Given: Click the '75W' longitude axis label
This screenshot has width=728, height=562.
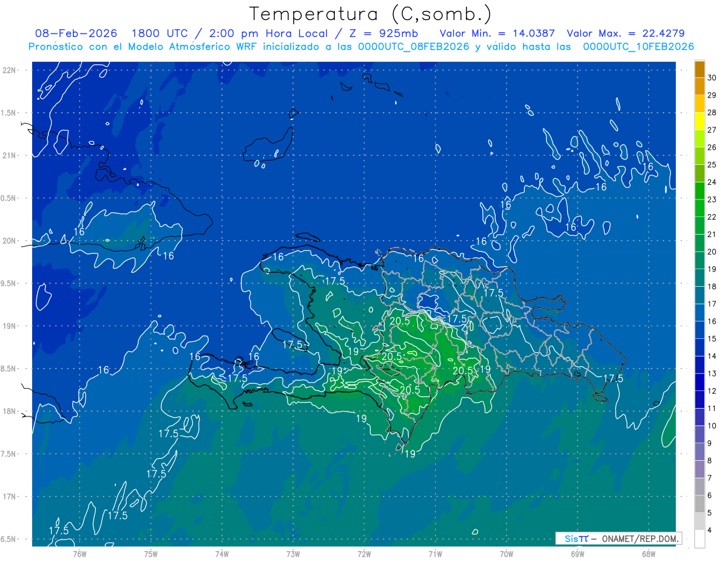Looking at the screenshot, I should (x=151, y=554).
